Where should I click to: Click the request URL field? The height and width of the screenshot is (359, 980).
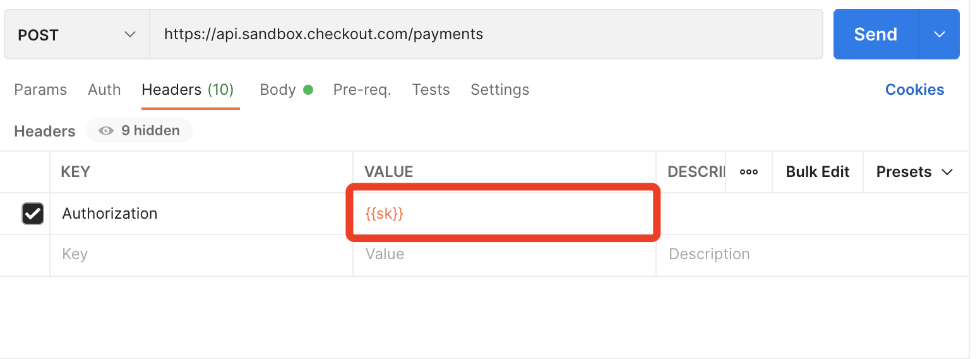486,35
